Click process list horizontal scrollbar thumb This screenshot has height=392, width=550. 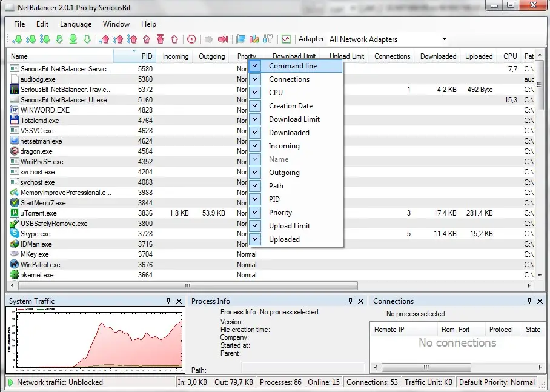pos(188,285)
